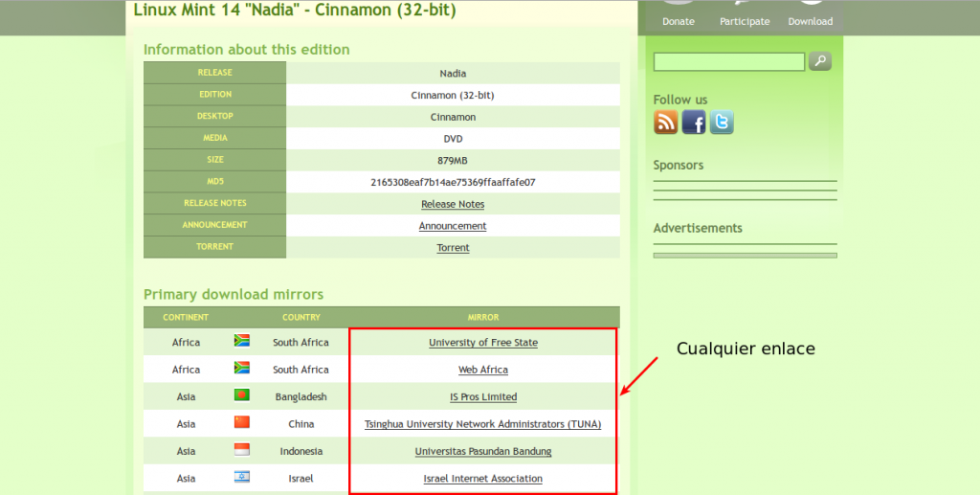Click the search magnifier button

pos(820,61)
